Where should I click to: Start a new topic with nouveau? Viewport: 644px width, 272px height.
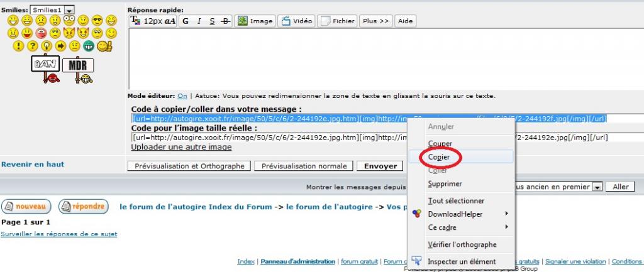[26, 207]
